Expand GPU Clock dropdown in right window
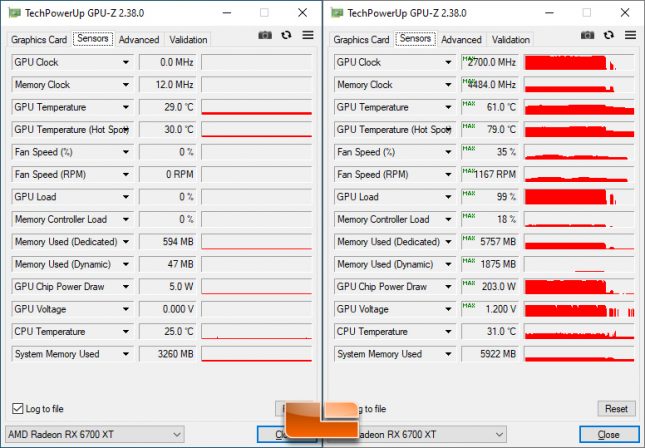 coord(448,63)
